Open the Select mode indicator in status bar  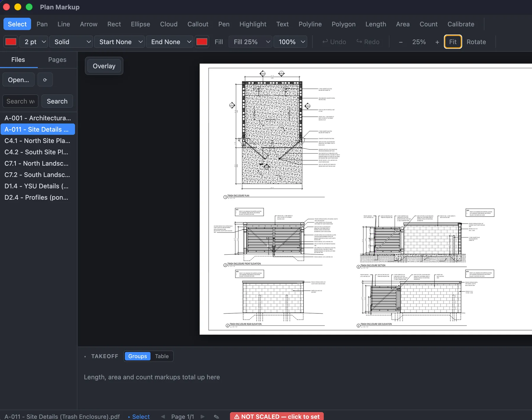tap(139, 416)
